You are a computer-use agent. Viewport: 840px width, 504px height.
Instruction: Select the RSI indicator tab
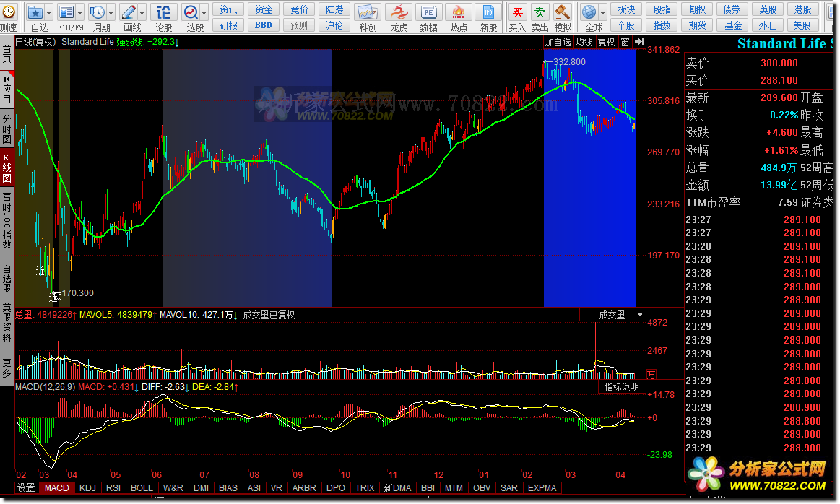click(x=113, y=488)
